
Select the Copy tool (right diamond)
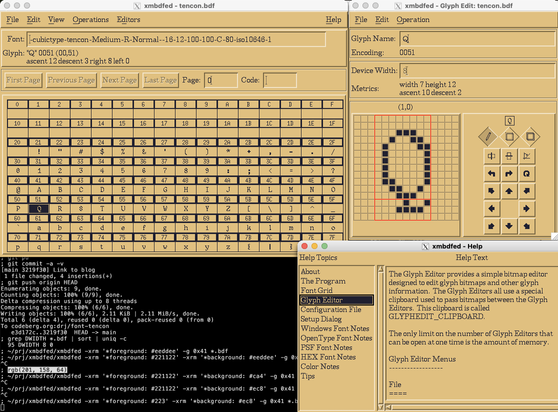click(x=530, y=137)
